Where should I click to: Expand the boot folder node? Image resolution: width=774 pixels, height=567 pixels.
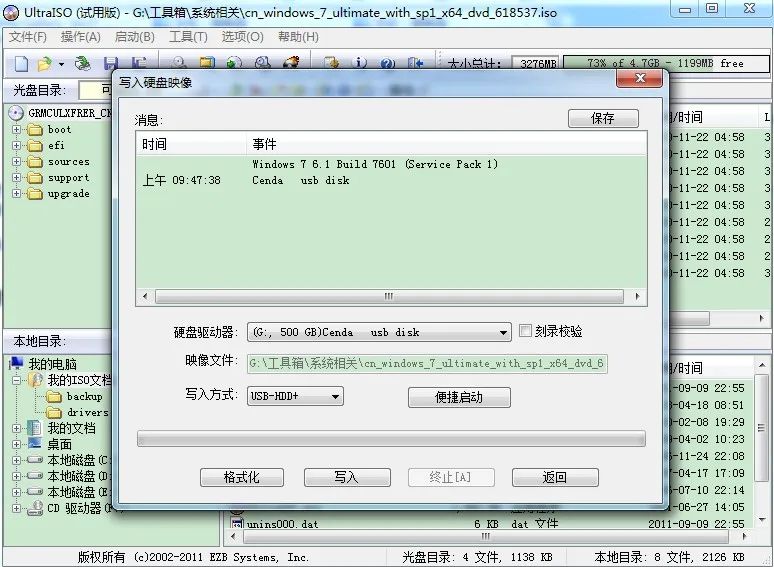[x=16, y=129]
